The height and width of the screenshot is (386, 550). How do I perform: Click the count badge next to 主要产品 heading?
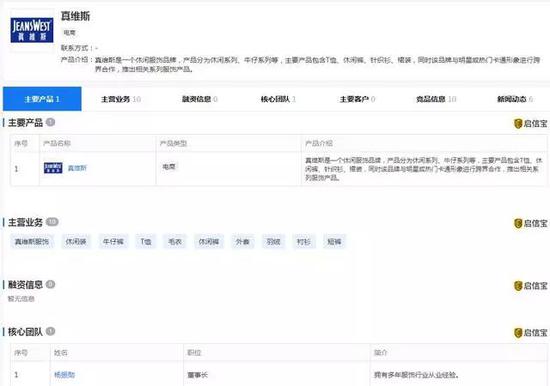(x=51, y=122)
